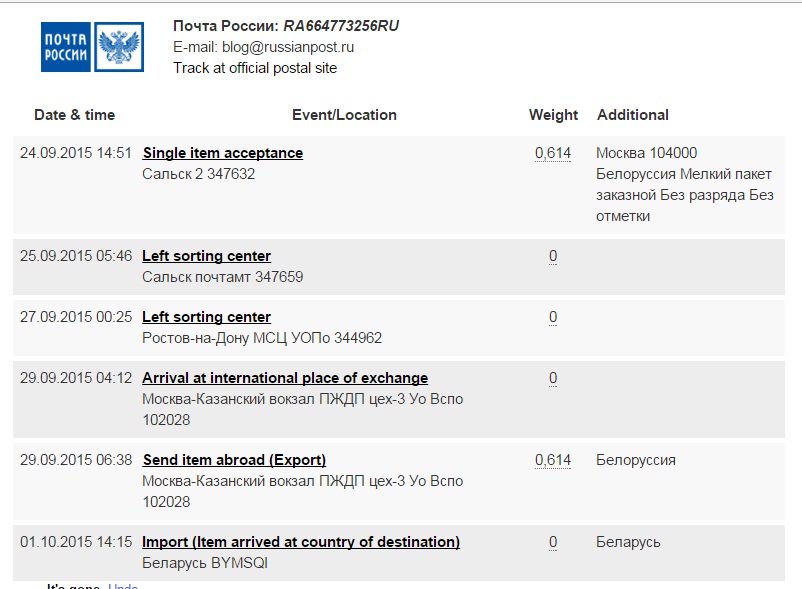
Task: Click the Pochta Rossii logo text
Action: pos(65,46)
